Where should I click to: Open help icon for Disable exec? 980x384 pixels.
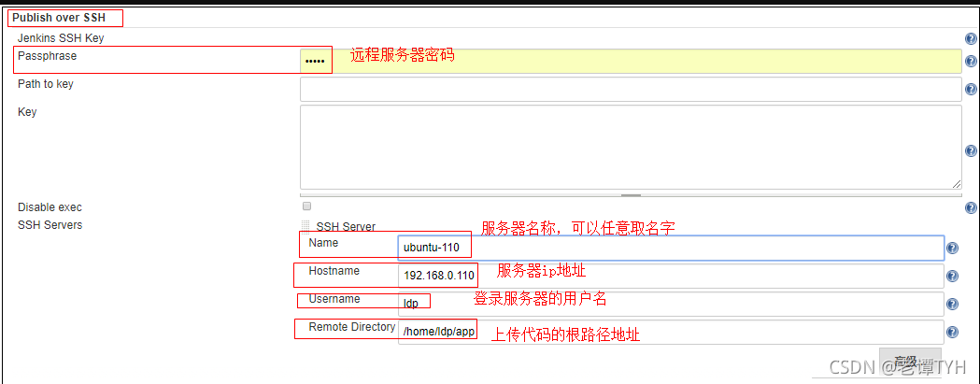click(971, 207)
